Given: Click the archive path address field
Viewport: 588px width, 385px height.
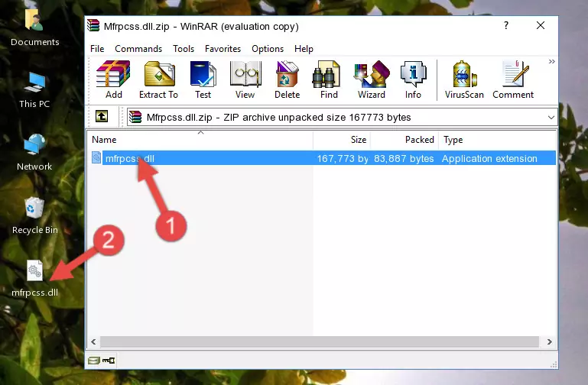Looking at the screenshot, I should [342, 117].
